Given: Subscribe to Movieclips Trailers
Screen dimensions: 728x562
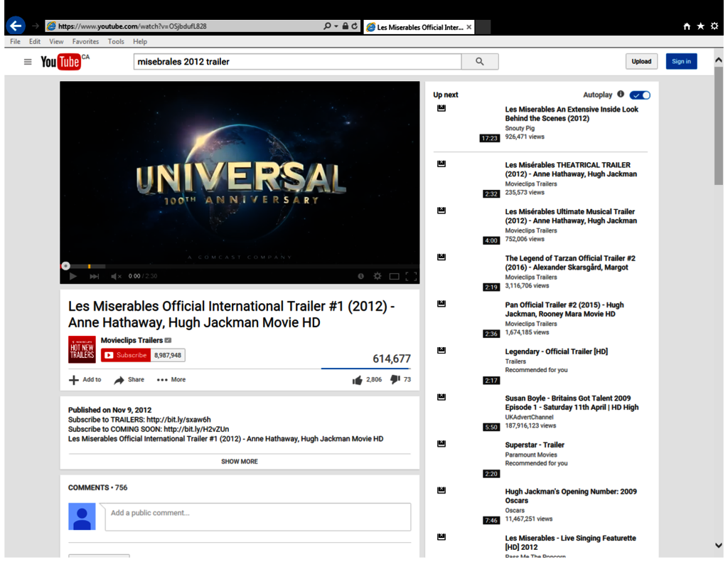Looking at the screenshot, I should pyautogui.click(x=126, y=355).
